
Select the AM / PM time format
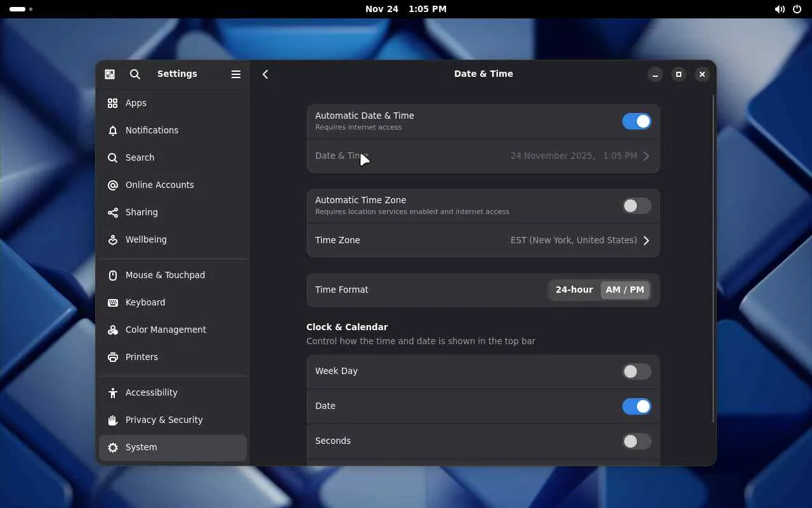tap(625, 290)
